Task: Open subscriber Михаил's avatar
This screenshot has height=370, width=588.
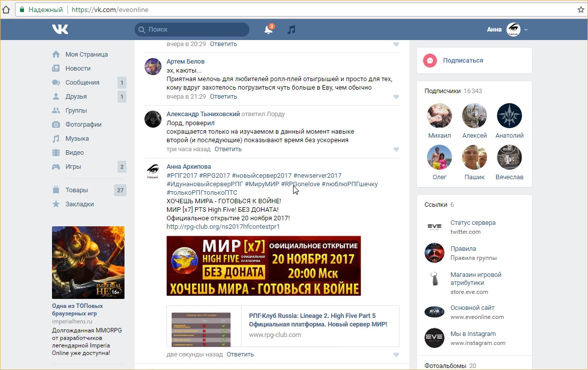Action: pos(439,116)
